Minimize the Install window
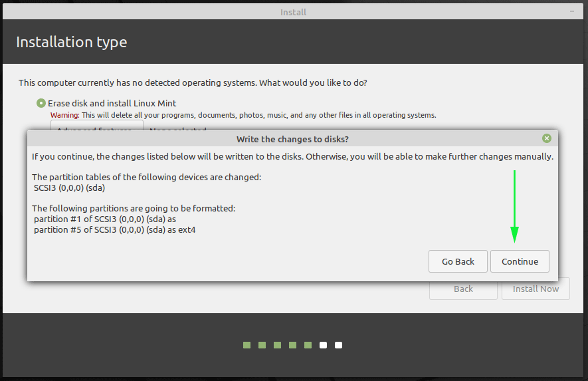 (572, 11)
